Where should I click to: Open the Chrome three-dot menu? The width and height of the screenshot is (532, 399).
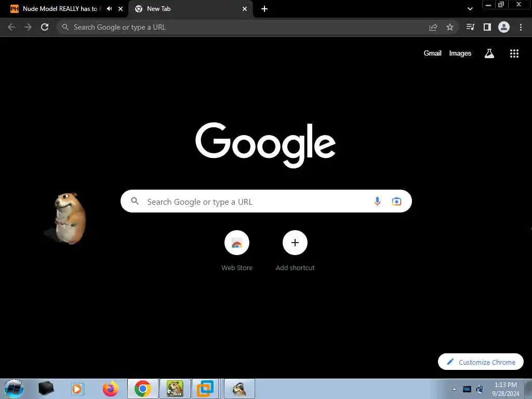[521, 27]
